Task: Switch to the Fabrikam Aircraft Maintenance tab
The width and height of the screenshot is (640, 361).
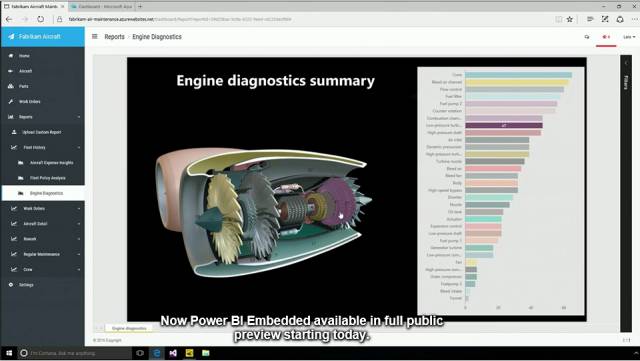Action: pos(34,7)
